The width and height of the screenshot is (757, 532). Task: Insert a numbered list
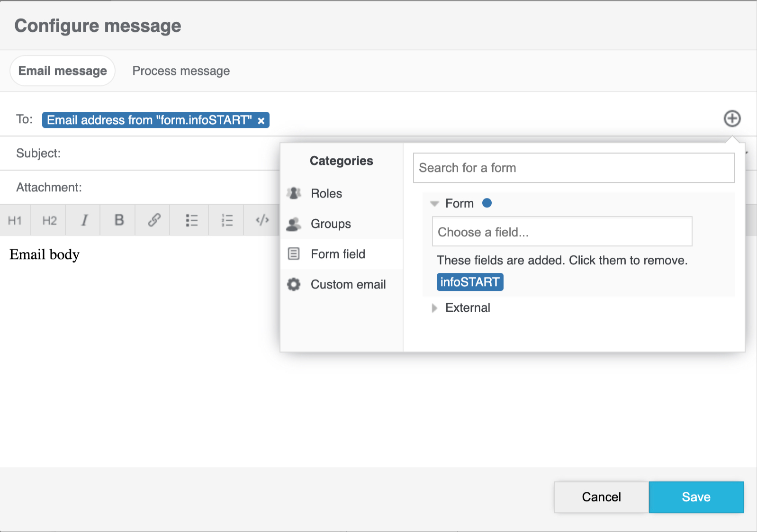tap(227, 220)
